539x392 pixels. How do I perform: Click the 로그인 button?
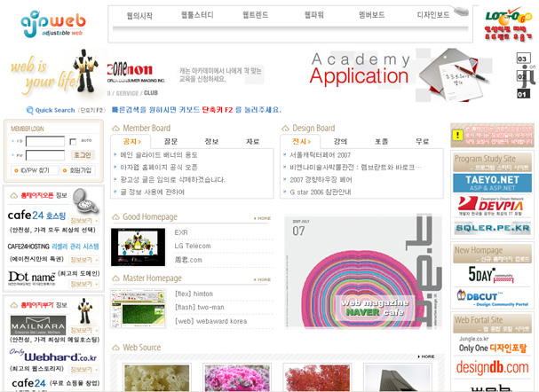click(x=83, y=155)
